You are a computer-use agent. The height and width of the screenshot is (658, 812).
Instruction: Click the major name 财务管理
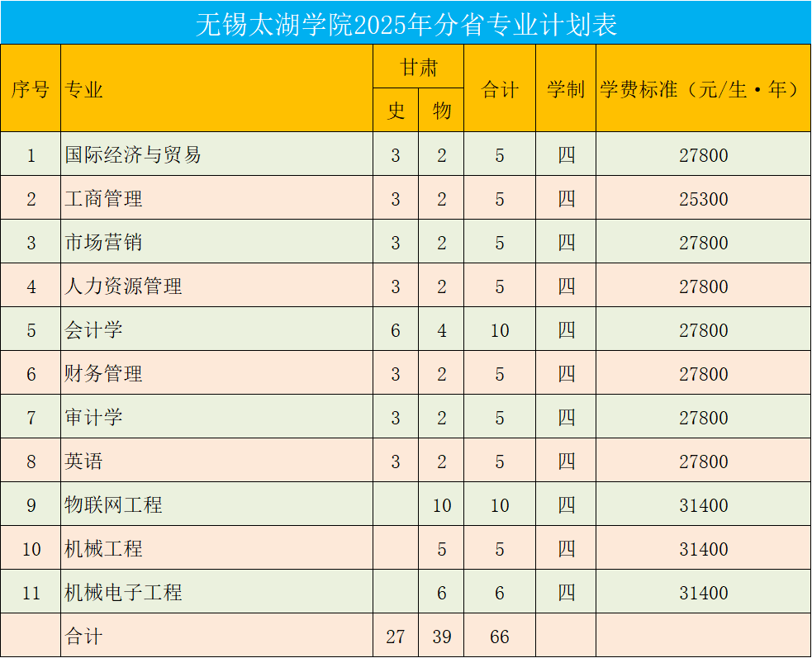(x=103, y=374)
